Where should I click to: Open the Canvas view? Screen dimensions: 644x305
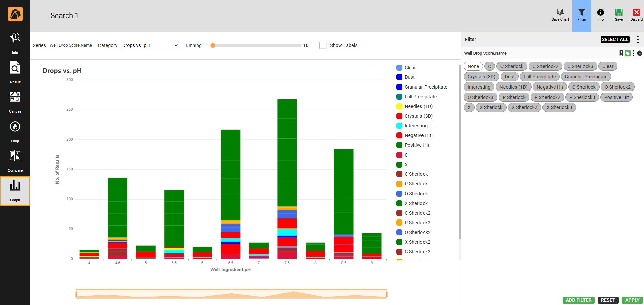[x=15, y=102]
